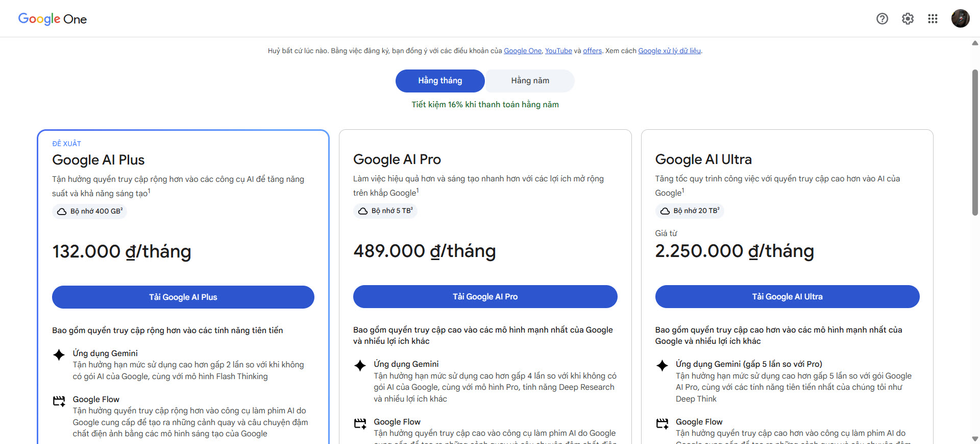The image size is (980, 444).
Task: Click the Tải Google AI Pro button
Action: [485, 296]
